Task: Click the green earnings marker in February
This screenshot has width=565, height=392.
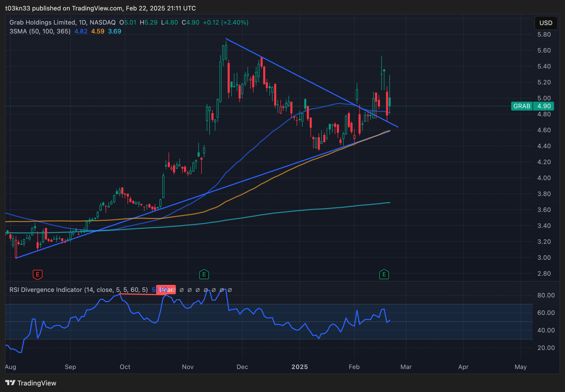Action: [x=384, y=274]
